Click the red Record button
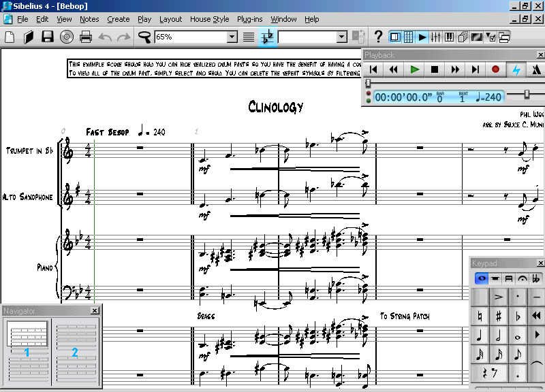This screenshot has height=392, width=545. (x=496, y=69)
